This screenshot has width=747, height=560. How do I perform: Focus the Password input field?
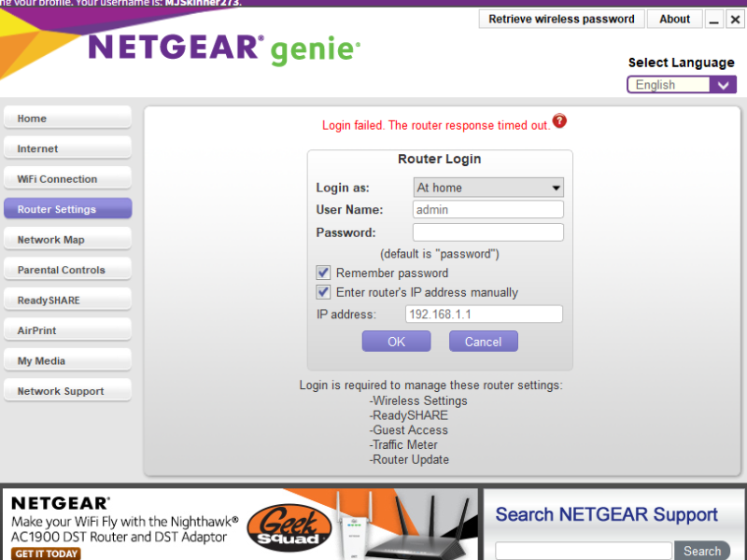click(x=487, y=232)
